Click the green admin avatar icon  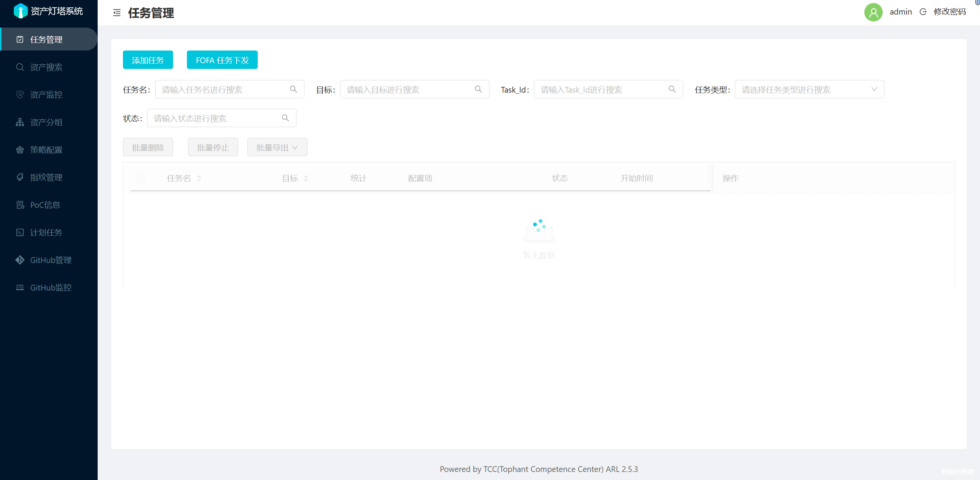click(x=873, y=12)
